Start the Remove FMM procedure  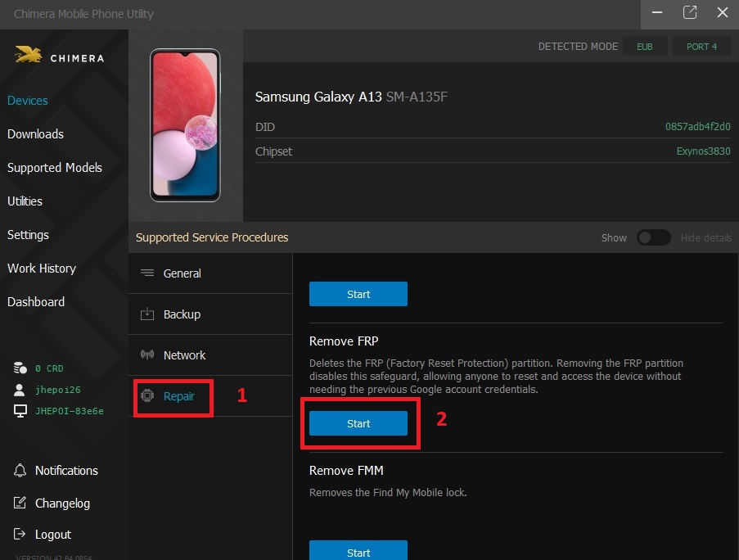(358, 552)
